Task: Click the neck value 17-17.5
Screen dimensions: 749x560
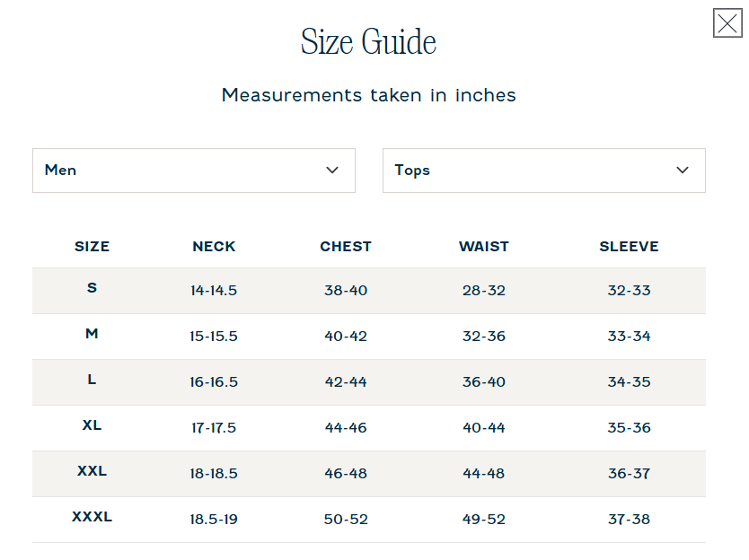Action: point(214,428)
